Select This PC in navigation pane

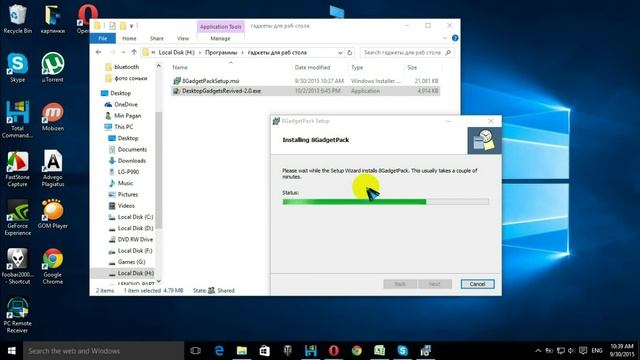[x=123, y=127]
